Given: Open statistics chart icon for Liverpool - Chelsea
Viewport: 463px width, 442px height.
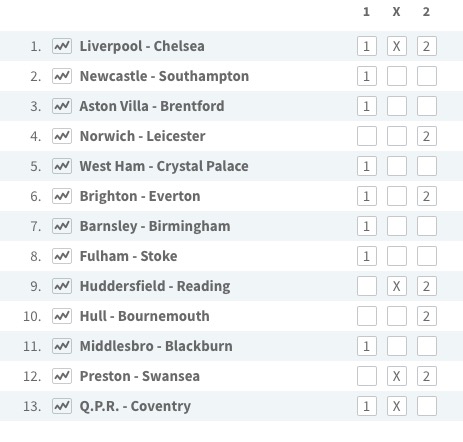Looking at the screenshot, I should coord(62,46).
